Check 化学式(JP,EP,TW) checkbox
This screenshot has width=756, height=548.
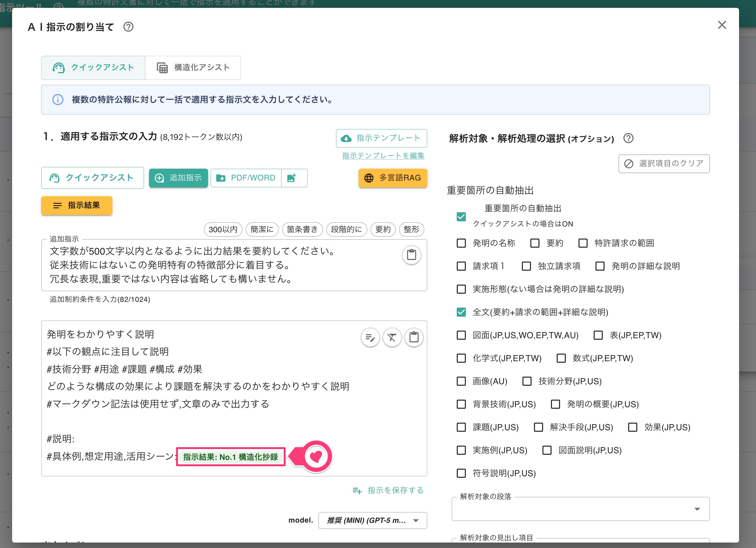(461, 358)
